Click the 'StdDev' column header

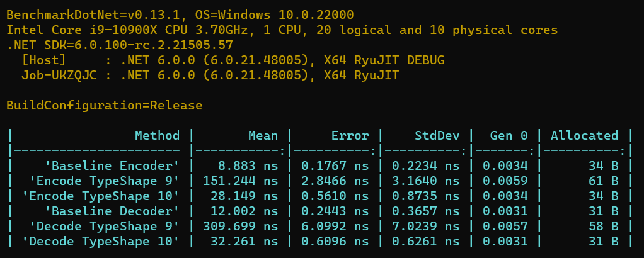tap(437, 135)
